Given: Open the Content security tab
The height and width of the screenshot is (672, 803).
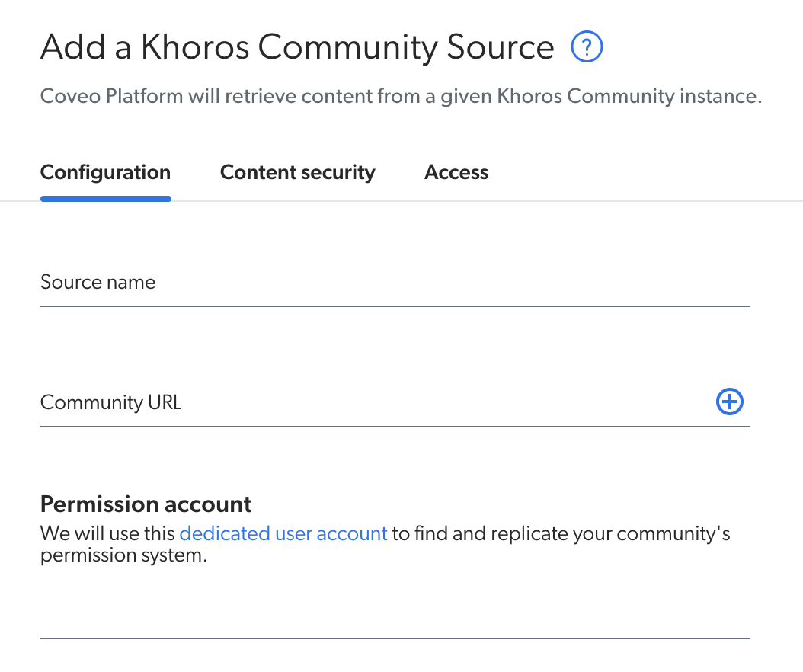Looking at the screenshot, I should pos(298,172).
